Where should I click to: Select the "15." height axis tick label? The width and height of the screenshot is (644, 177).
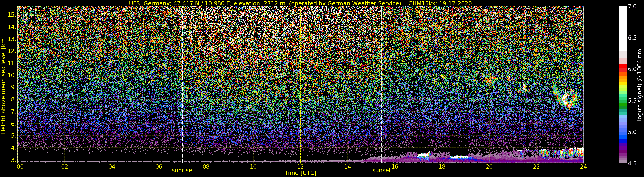tap(12, 15)
